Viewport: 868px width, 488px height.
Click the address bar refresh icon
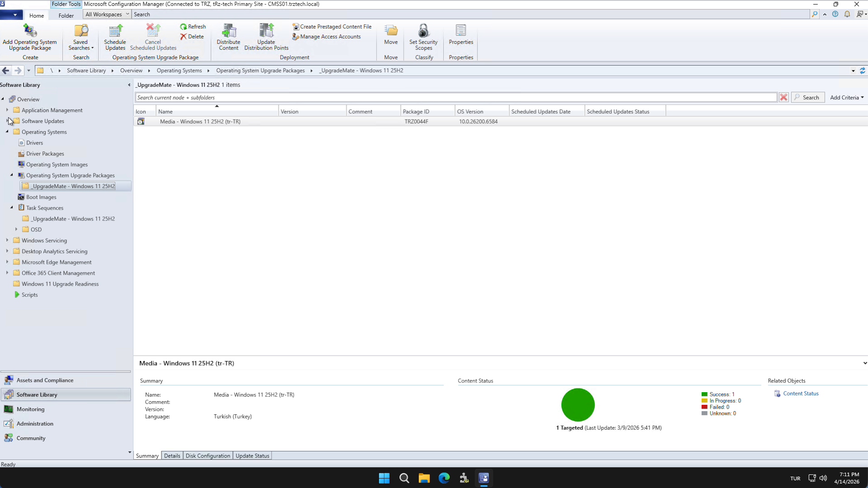(x=863, y=70)
